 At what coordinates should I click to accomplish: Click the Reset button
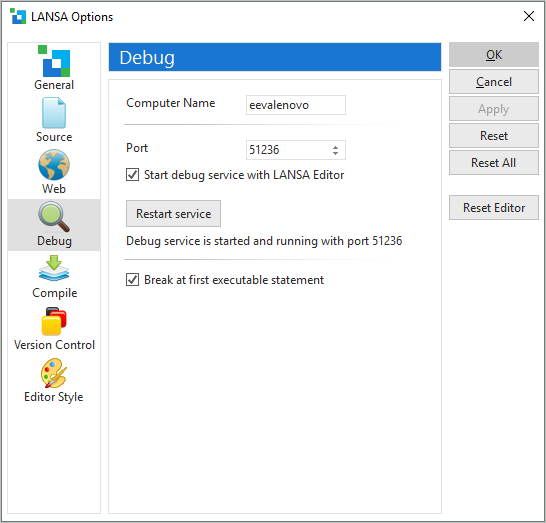494,136
